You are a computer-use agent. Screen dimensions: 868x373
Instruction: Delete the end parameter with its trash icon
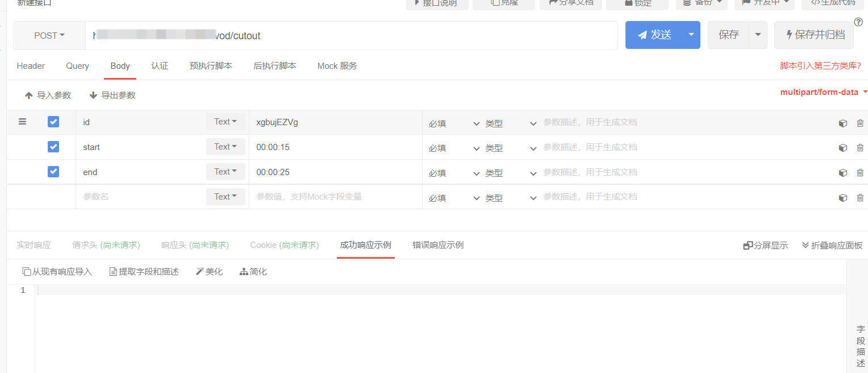pyautogui.click(x=860, y=173)
